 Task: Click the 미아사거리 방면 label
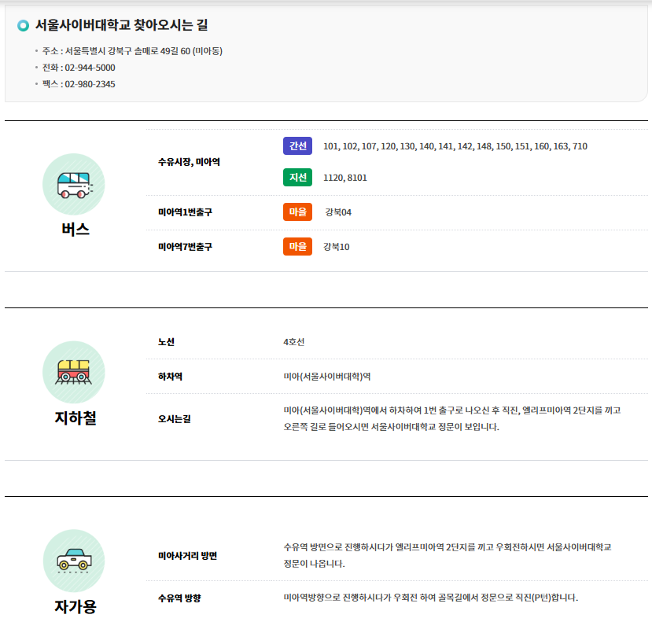pyautogui.click(x=187, y=556)
